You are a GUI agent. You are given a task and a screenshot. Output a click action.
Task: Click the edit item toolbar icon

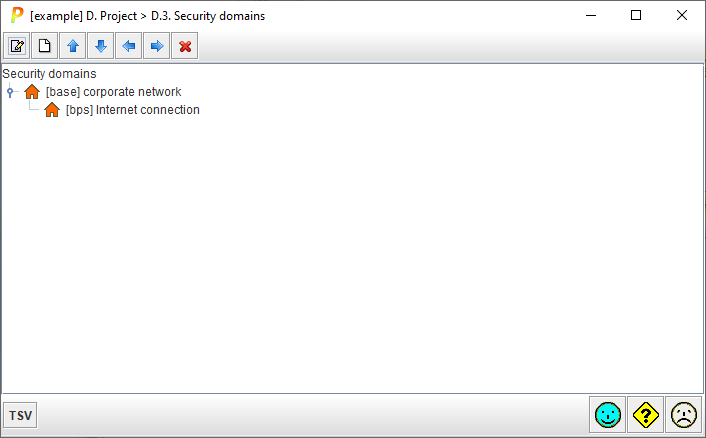click(x=17, y=46)
